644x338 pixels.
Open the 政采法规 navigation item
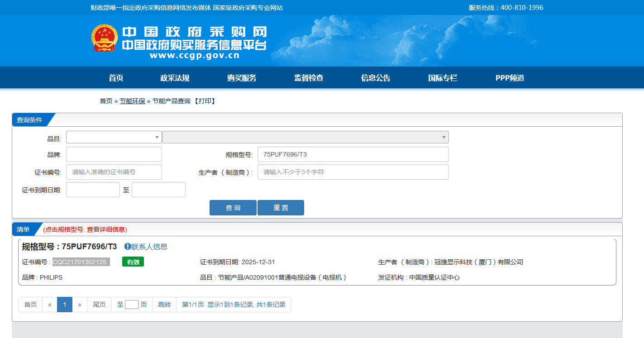(175, 78)
